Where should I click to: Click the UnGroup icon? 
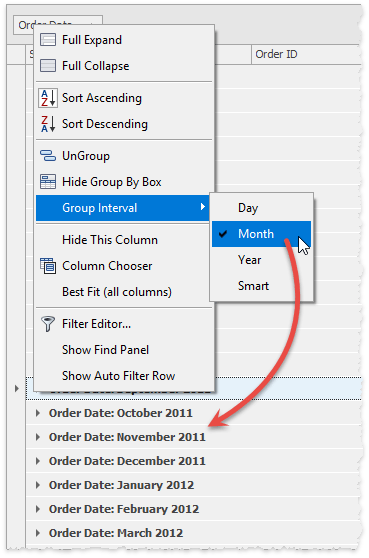tap(48, 156)
